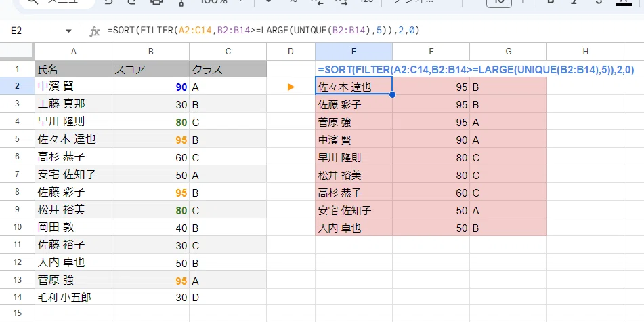Select column D header
This screenshot has width=644, height=322.
(291, 52)
